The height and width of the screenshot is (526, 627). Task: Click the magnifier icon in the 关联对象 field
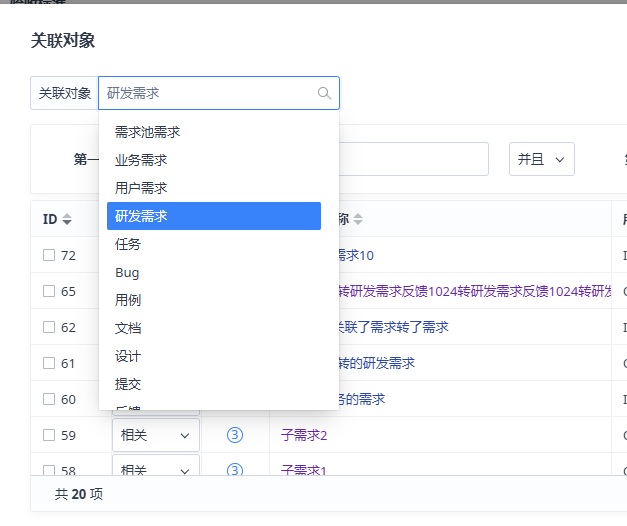(324, 93)
